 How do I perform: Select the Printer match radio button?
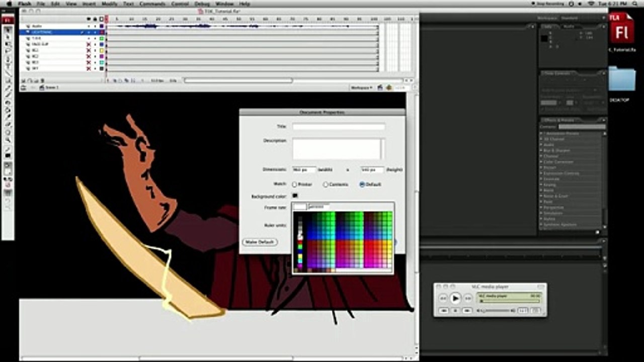coord(294,185)
